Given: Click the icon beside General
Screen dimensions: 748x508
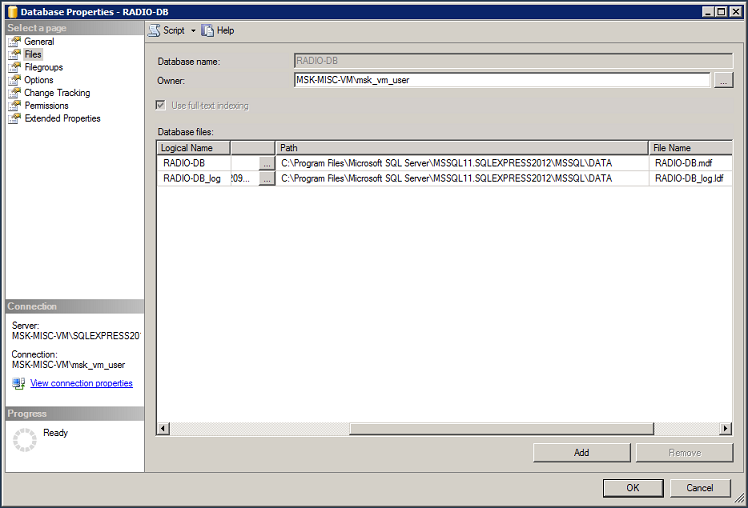Looking at the screenshot, I should coord(15,41).
